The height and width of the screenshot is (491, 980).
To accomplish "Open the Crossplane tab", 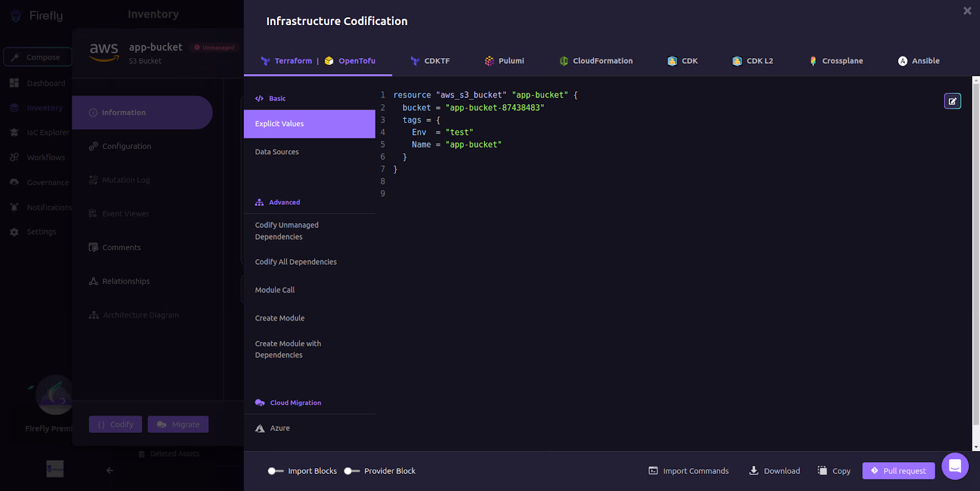I will point(836,61).
